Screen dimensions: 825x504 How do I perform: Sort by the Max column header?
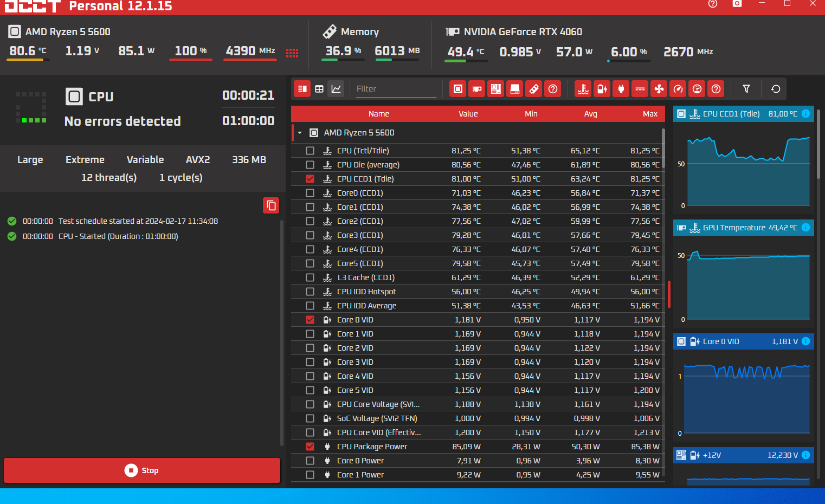(650, 114)
